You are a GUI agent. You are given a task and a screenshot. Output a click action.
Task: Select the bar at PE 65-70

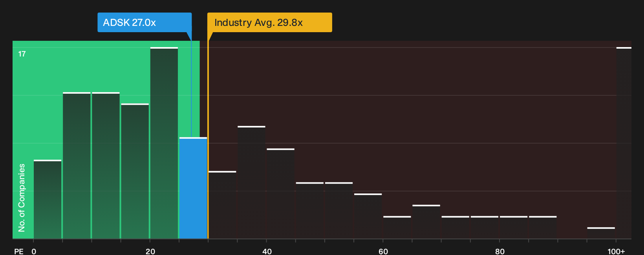tap(426, 222)
